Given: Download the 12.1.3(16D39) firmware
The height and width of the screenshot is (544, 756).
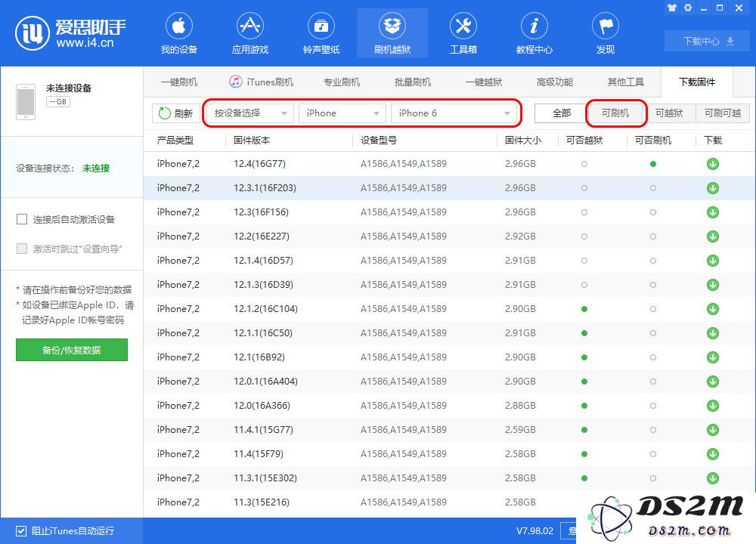Looking at the screenshot, I should pos(713,285).
